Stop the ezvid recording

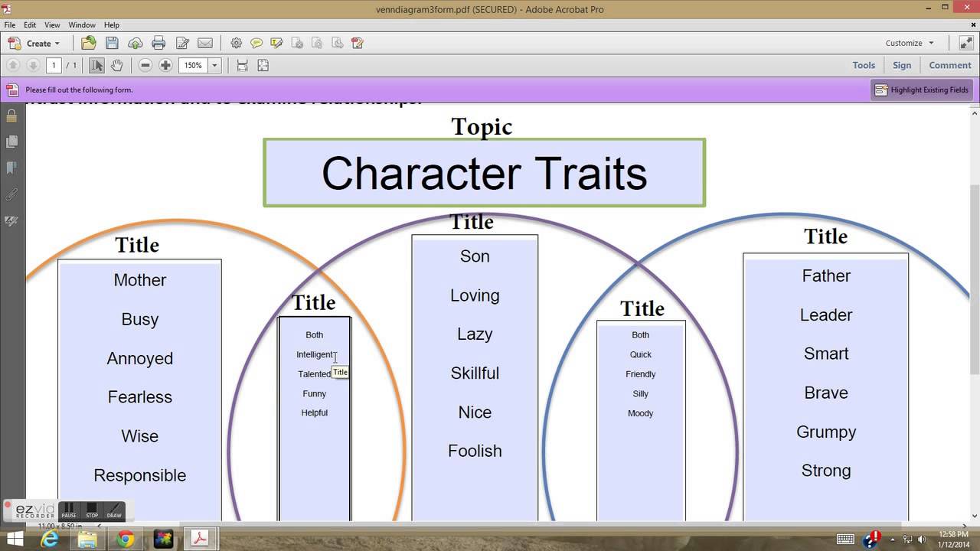click(92, 510)
